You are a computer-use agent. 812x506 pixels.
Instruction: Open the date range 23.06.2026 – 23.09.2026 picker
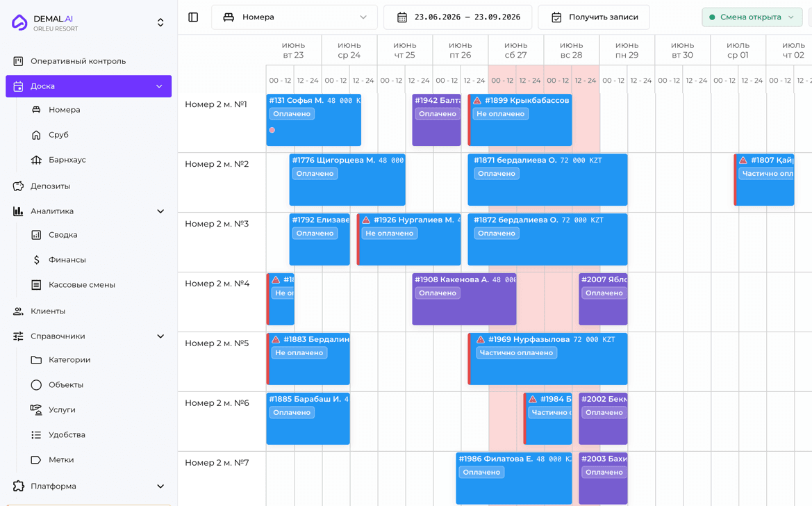point(458,17)
